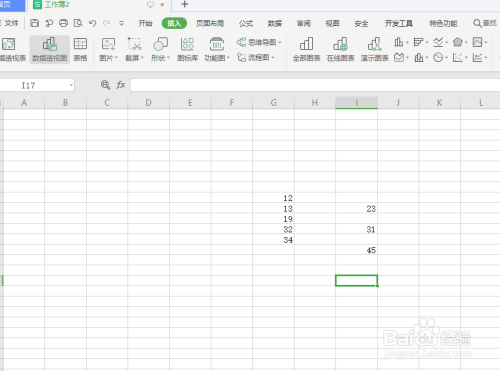
Task: Insert a pie chart from ribbon
Action: 438,58
